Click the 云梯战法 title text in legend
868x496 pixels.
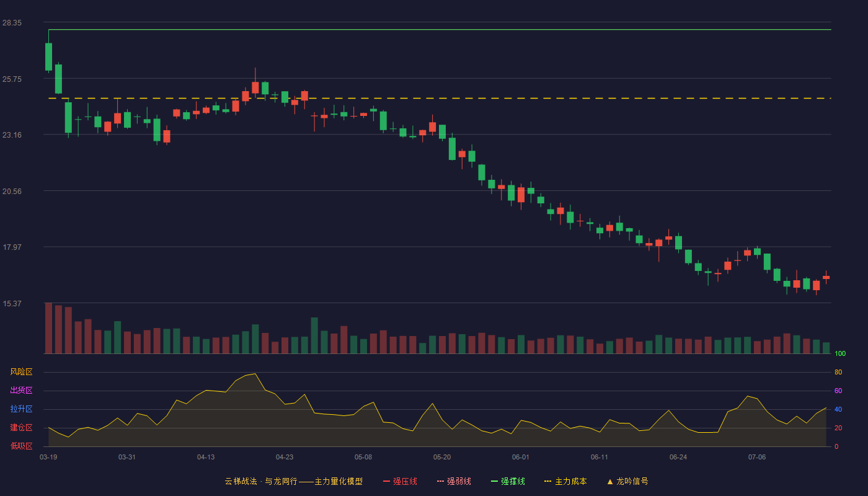(x=241, y=481)
